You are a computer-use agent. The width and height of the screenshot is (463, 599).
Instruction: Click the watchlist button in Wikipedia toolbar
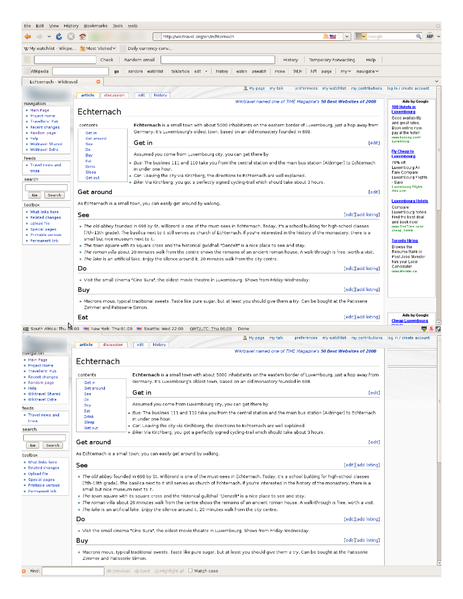[155, 71]
